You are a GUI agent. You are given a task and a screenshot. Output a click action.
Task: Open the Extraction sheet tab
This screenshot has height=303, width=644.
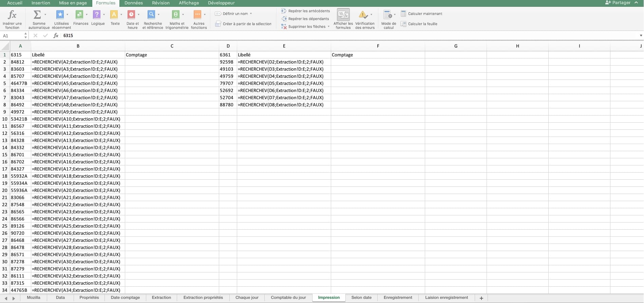(x=161, y=298)
